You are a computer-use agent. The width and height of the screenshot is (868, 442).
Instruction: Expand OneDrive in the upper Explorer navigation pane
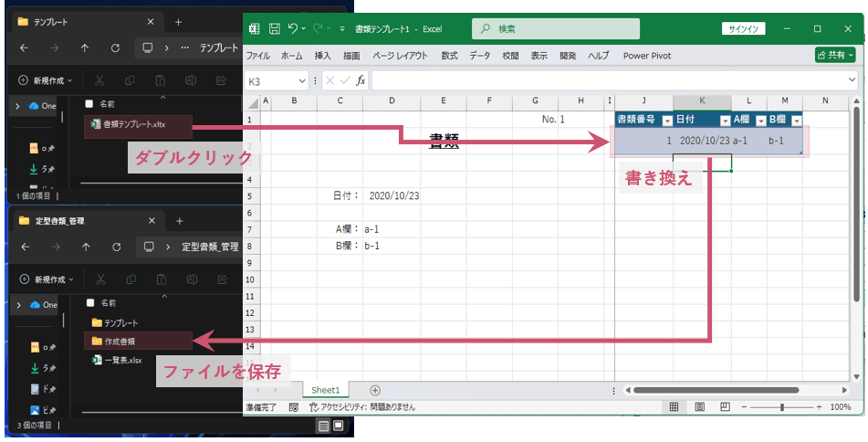(18, 106)
